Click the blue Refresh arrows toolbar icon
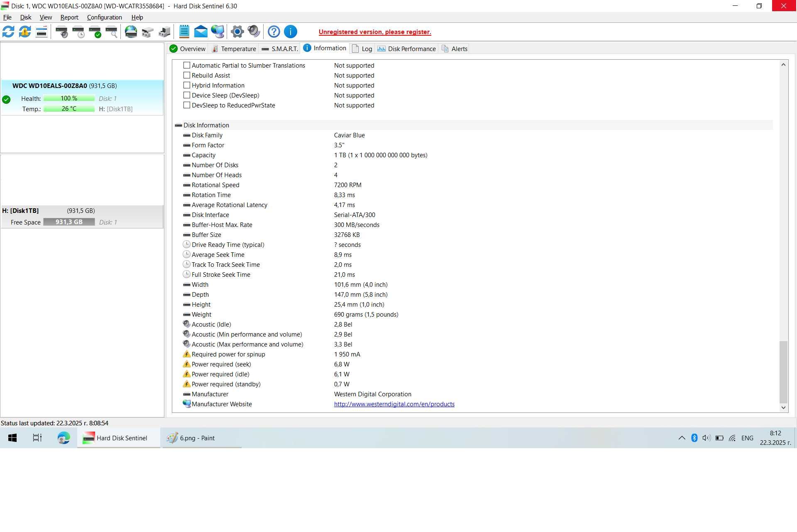Viewport: 797px width, 532px height. (8, 32)
